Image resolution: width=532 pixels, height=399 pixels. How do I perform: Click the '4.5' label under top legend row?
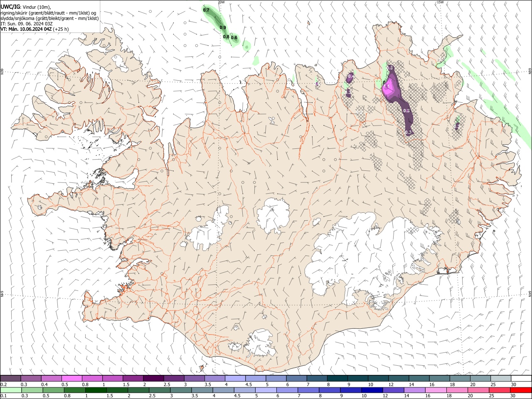(249, 384)
